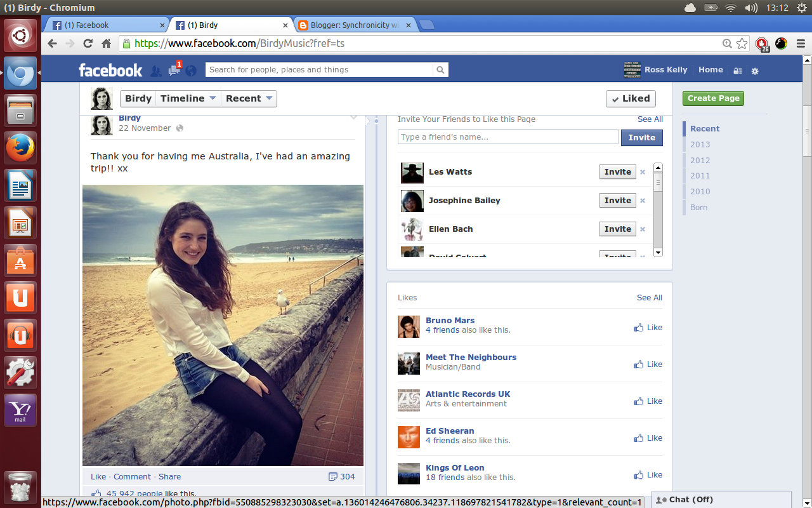812x508 pixels.
Task: Open the Chat (Off) bar
Action: click(721, 500)
